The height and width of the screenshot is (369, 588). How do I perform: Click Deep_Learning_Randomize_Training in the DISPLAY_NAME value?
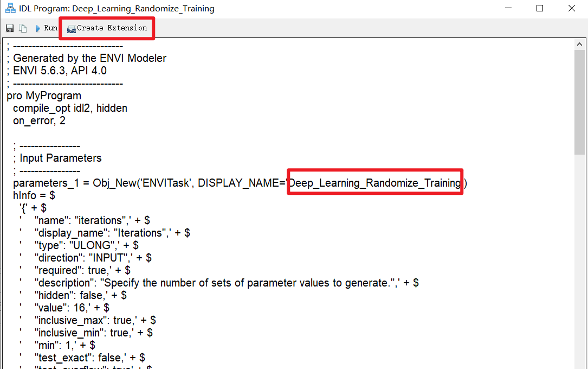click(374, 183)
